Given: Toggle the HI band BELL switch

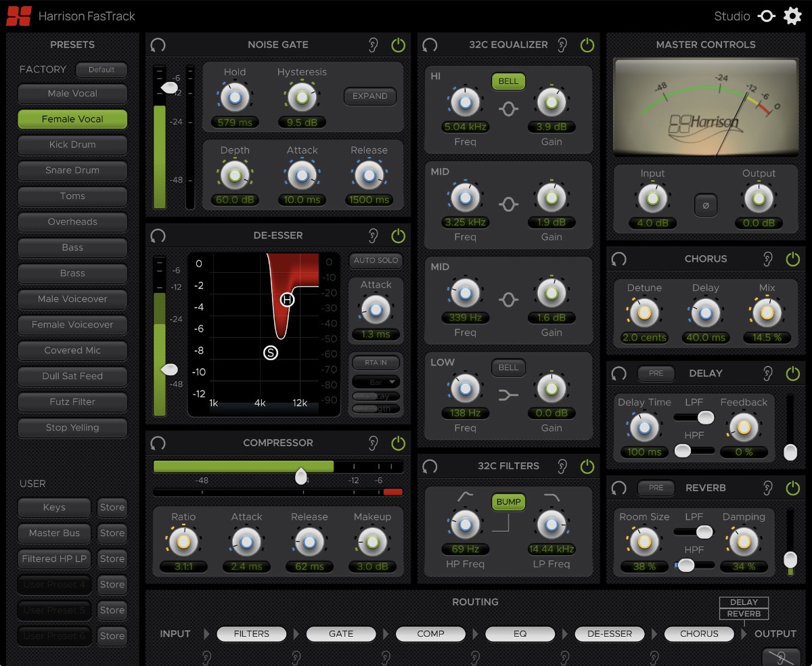Looking at the screenshot, I should coord(508,81).
